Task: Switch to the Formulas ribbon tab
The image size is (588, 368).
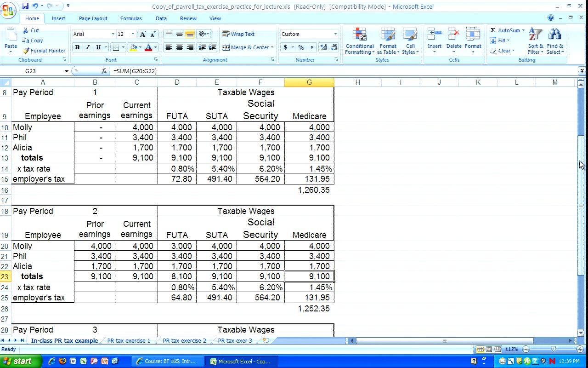Action: (x=131, y=18)
